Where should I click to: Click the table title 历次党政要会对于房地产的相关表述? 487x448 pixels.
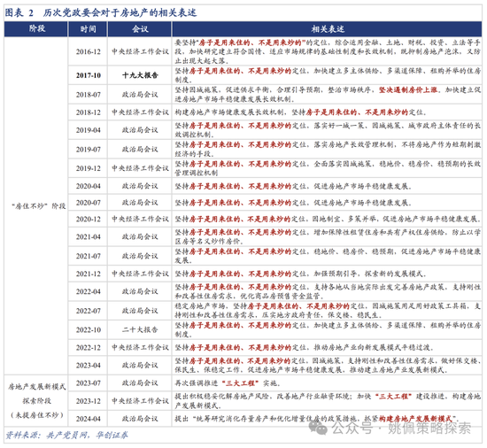point(120,12)
